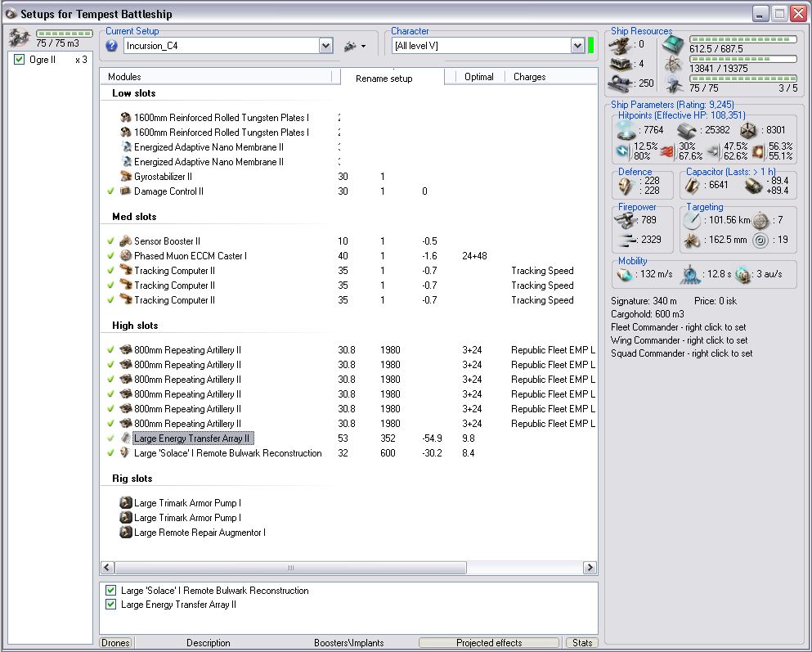This screenshot has height=652, width=812.
Task: Click the EM resistance icon showing 12.5%
Action: (622, 151)
